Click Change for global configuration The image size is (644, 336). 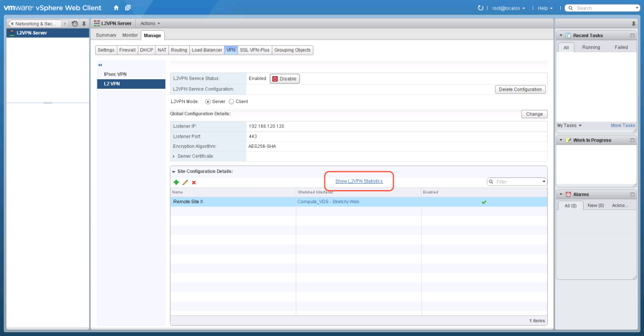point(535,114)
